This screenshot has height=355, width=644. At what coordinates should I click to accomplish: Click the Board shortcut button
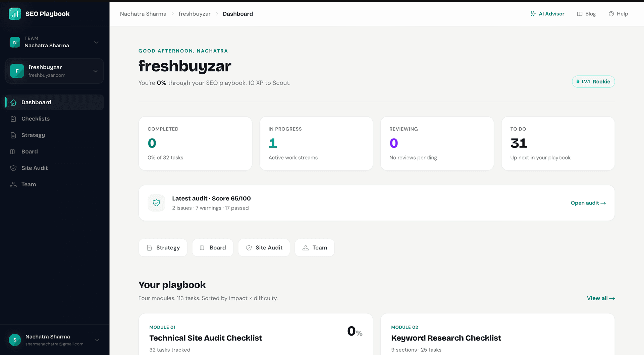tap(213, 248)
